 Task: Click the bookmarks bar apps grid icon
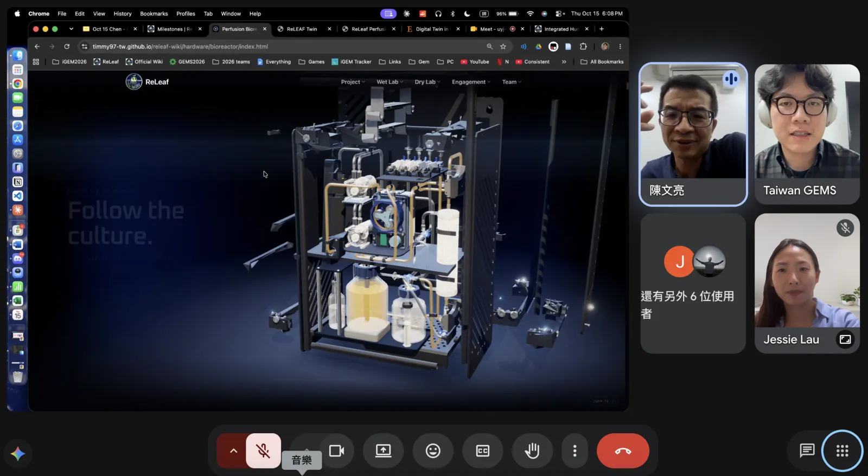point(36,62)
